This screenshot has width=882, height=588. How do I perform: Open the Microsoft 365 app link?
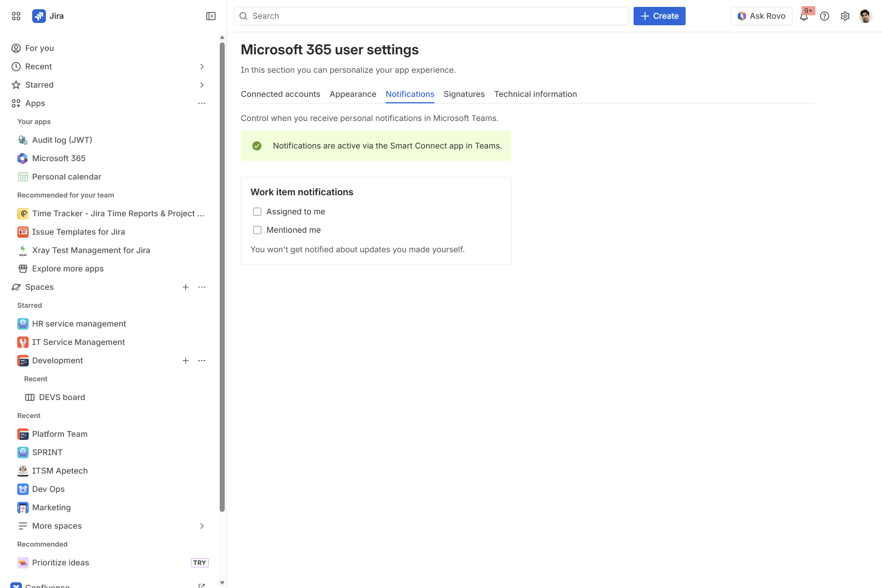pyautogui.click(x=59, y=158)
